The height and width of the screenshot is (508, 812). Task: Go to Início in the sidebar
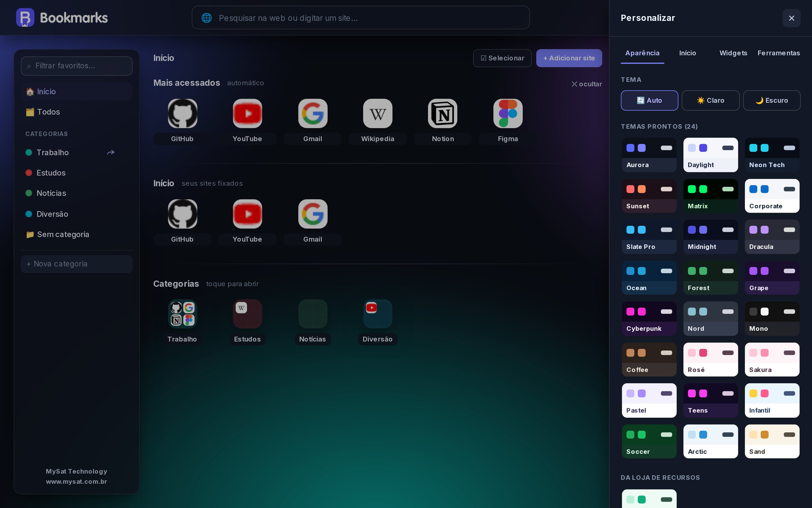click(76, 91)
